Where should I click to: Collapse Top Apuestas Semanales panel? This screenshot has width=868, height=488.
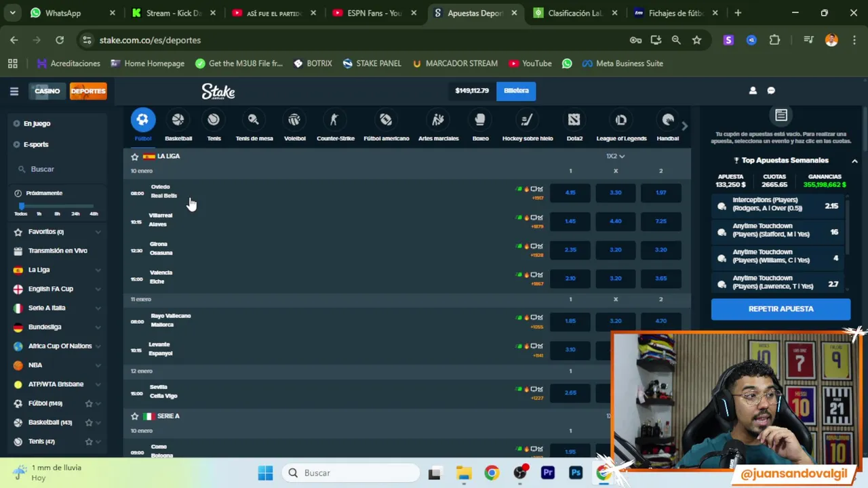click(x=854, y=161)
